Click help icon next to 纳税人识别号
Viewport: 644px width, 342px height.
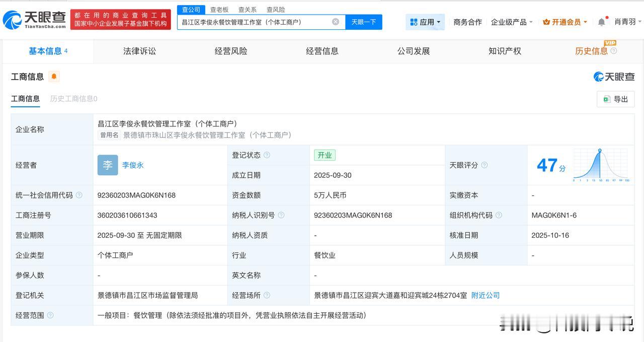[281, 215]
